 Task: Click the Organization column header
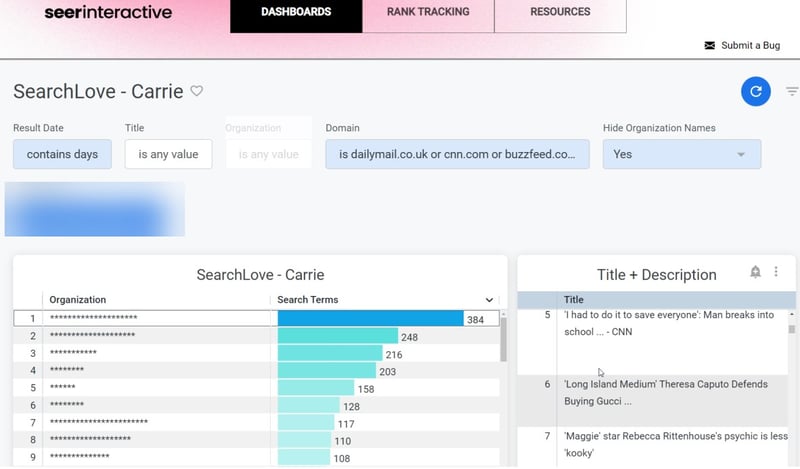click(78, 300)
